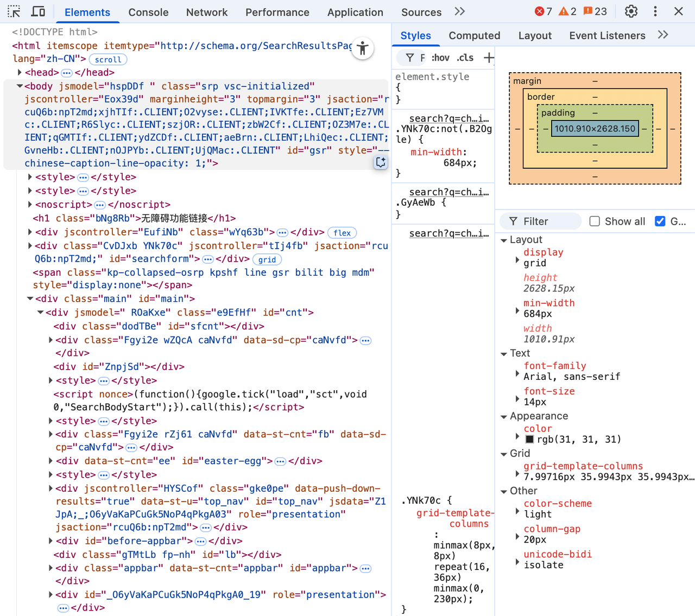The height and width of the screenshot is (616, 695).
Task: Show more DevTools panels chevron
Action: point(460,11)
